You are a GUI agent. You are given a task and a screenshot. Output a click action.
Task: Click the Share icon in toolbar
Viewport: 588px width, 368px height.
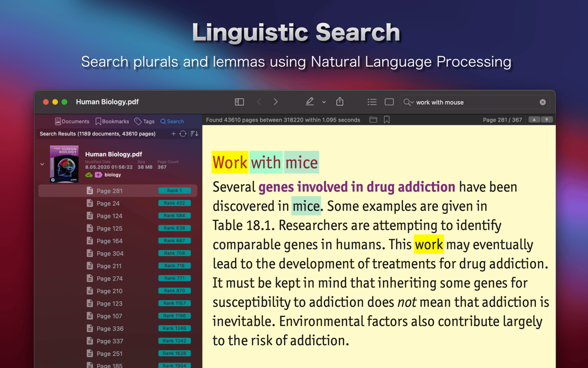pos(340,102)
